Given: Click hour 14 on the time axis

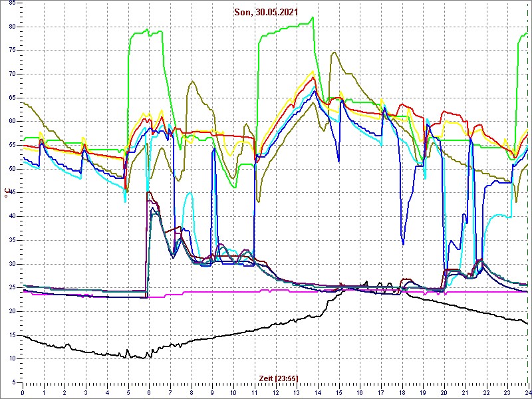Looking at the screenshot, I should [x=318, y=392].
